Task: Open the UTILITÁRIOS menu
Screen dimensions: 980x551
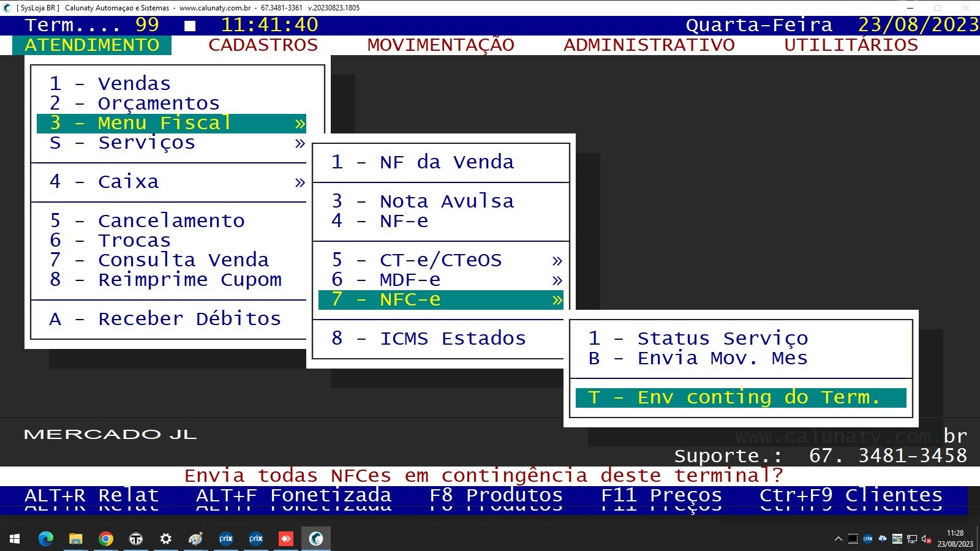Action: pyautogui.click(x=850, y=44)
